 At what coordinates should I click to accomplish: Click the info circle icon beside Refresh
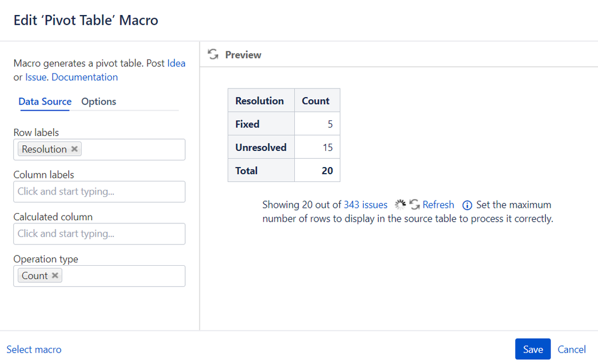[x=467, y=205]
